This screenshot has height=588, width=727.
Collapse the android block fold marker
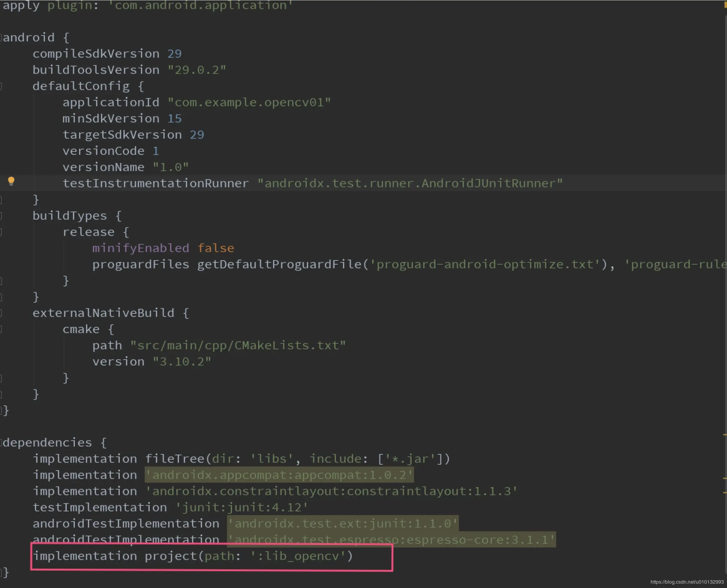(x=1, y=37)
